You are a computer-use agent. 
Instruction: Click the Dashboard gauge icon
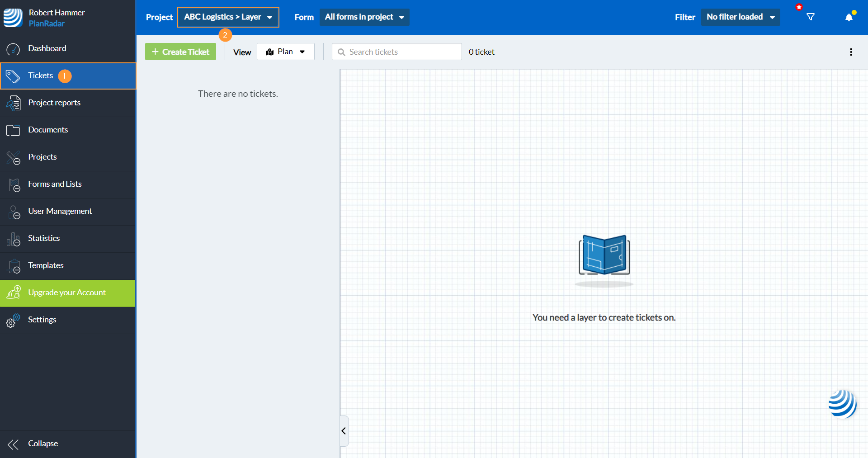pyautogui.click(x=13, y=49)
